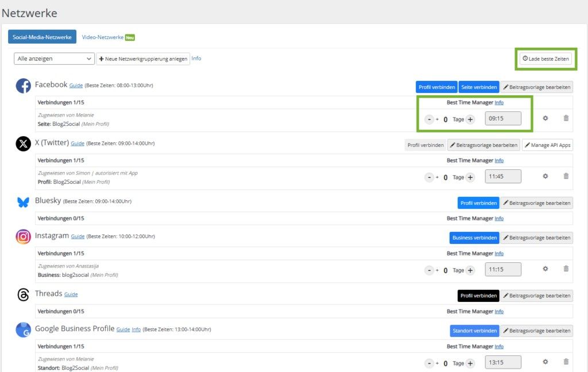
Task: Delete the Google Business Profile connection
Action: coord(566,362)
